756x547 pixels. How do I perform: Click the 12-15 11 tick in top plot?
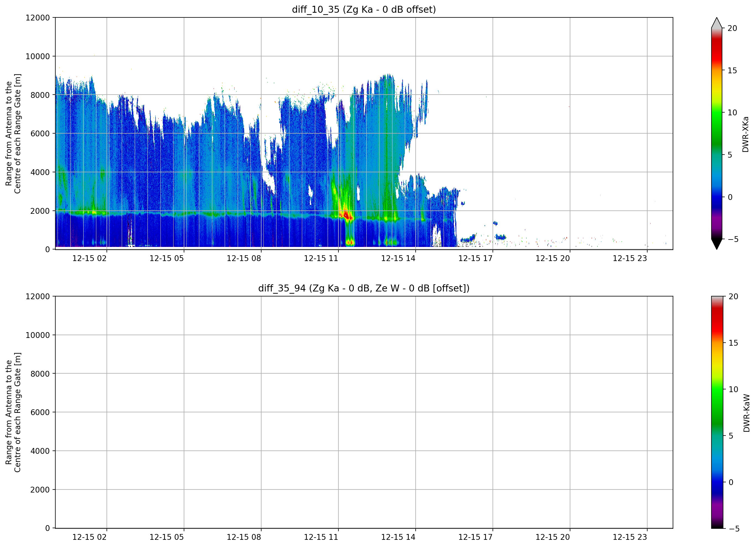coord(321,258)
